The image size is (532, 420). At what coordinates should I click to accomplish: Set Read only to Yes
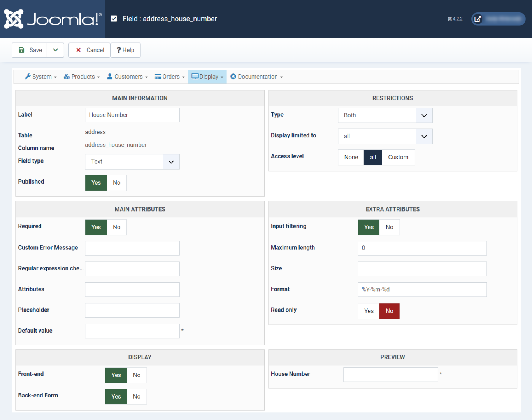tap(369, 311)
